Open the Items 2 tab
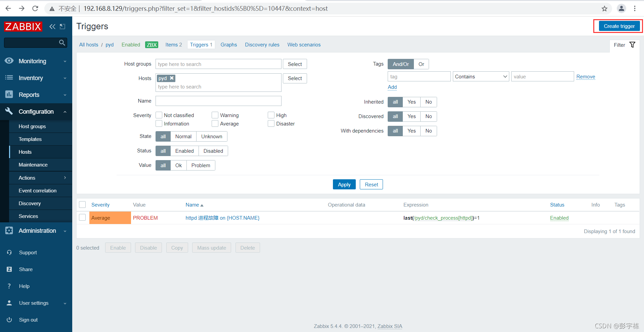This screenshot has width=644, height=332. click(x=173, y=45)
